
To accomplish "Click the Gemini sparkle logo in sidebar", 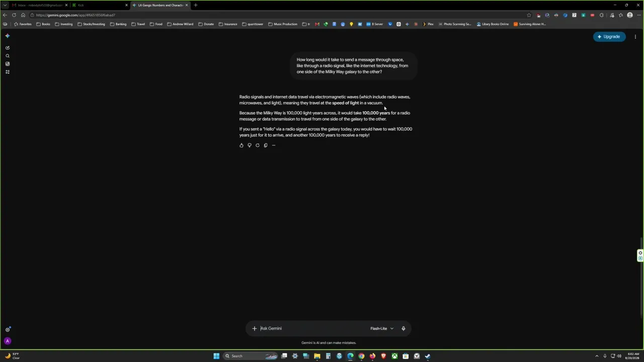I will (x=8, y=36).
